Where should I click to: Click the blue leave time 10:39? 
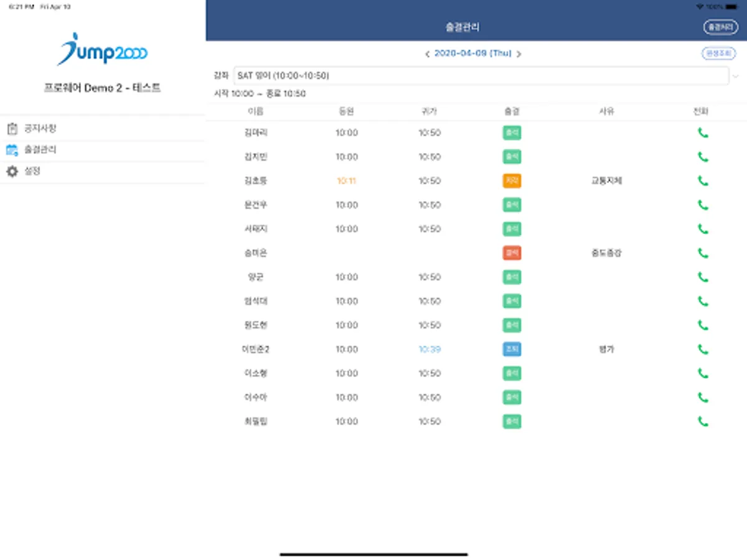coord(430,349)
